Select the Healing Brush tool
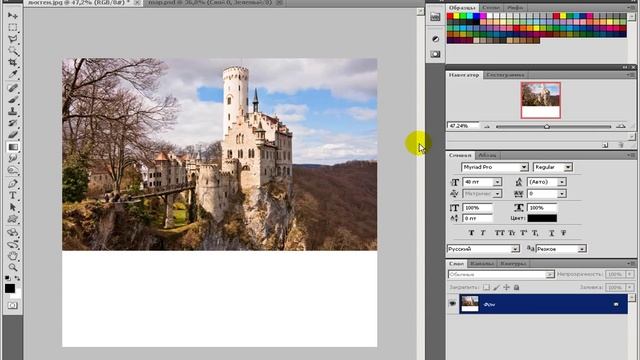The image size is (640, 360). tap(13, 88)
